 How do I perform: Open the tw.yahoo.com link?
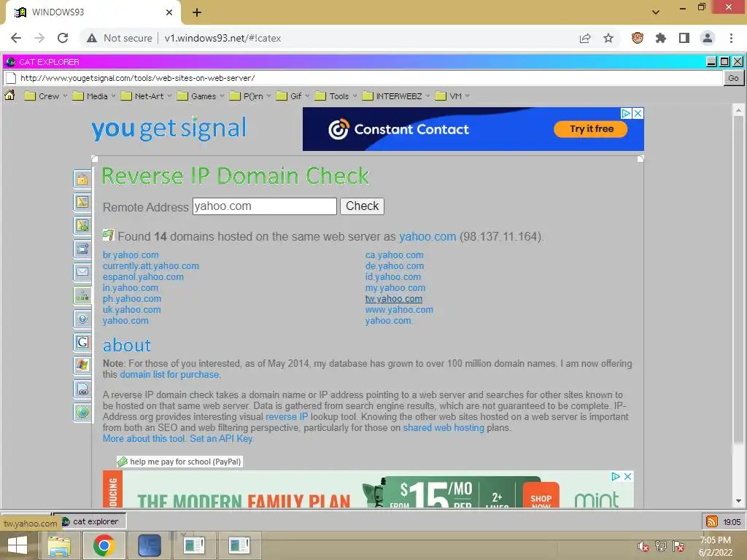coord(393,298)
